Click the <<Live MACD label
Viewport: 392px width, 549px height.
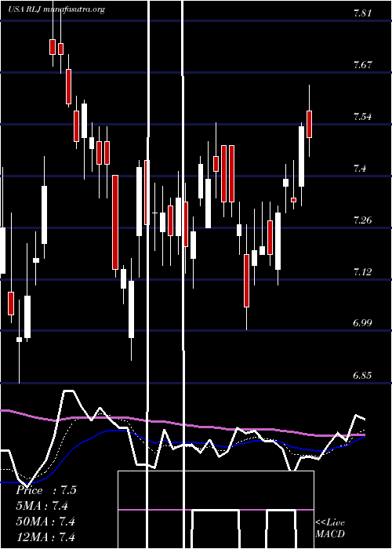coord(330,529)
